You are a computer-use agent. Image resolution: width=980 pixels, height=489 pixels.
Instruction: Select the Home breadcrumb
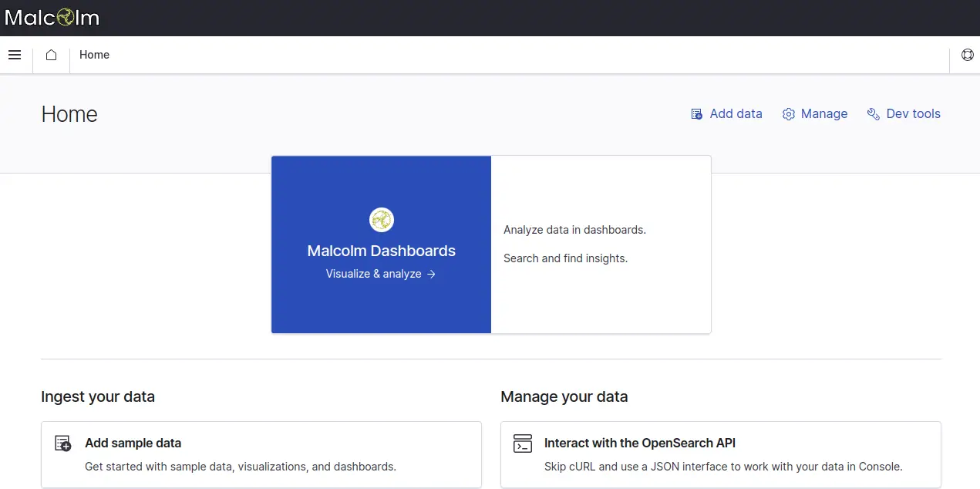[x=94, y=55]
